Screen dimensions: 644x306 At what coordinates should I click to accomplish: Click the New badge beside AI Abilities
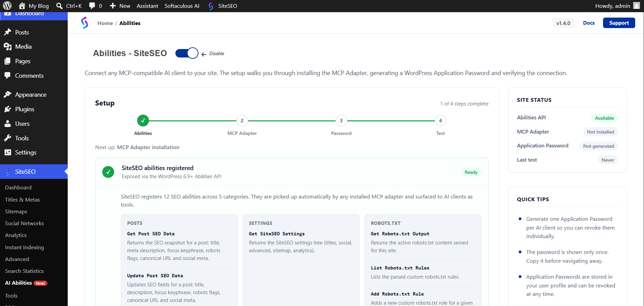point(40,283)
